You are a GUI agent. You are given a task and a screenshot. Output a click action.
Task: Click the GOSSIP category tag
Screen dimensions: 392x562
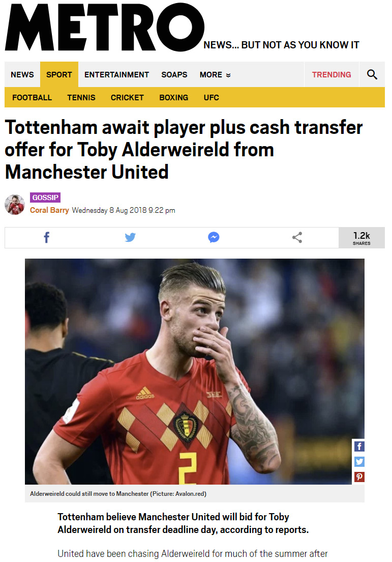click(45, 198)
